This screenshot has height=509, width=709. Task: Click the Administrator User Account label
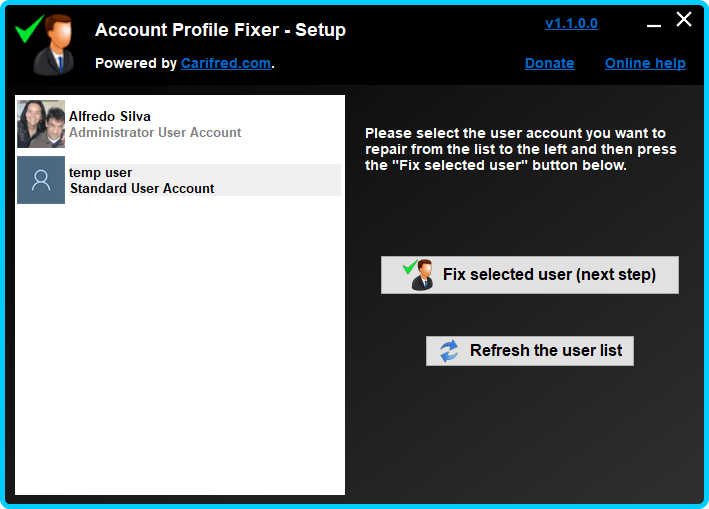tap(155, 132)
